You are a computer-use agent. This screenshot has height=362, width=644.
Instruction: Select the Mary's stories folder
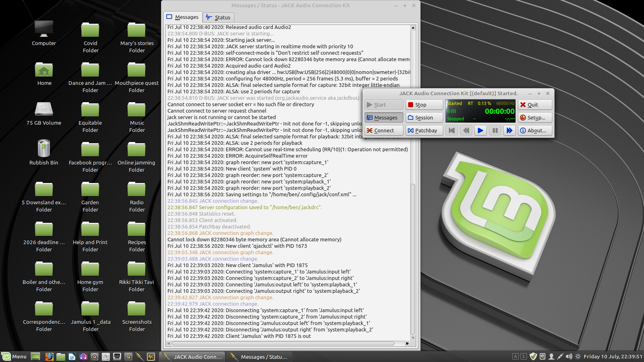click(x=137, y=37)
